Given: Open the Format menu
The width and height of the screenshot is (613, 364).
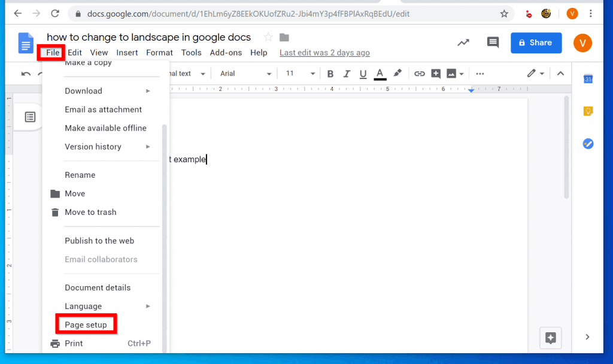Looking at the screenshot, I should [x=159, y=53].
